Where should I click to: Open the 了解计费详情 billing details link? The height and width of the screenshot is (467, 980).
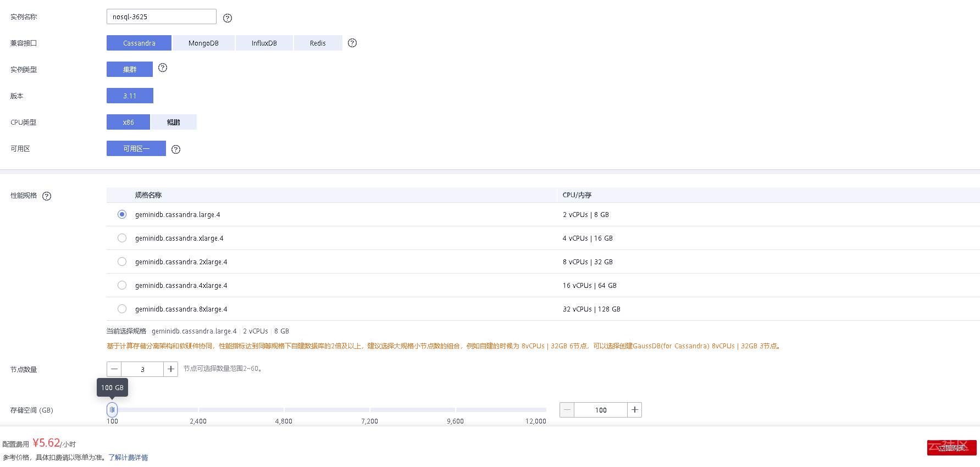(x=128, y=458)
